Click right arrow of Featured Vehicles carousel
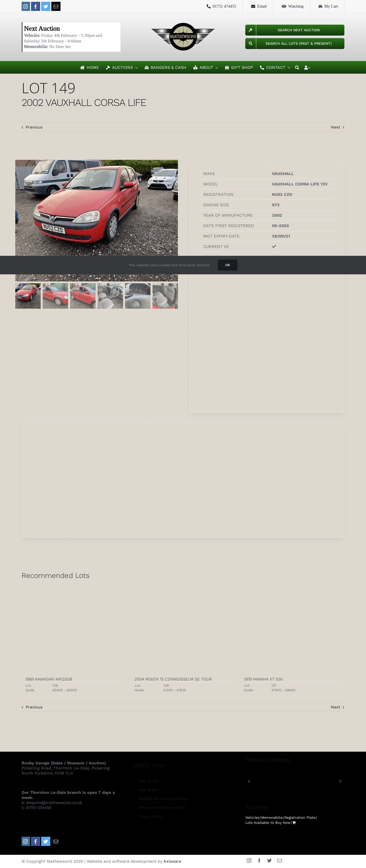366x868 pixels. [340, 781]
